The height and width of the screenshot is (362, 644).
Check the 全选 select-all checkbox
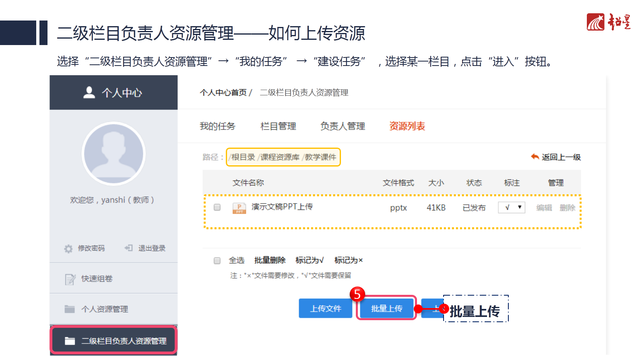pyautogui.click(x=217, y=261)
